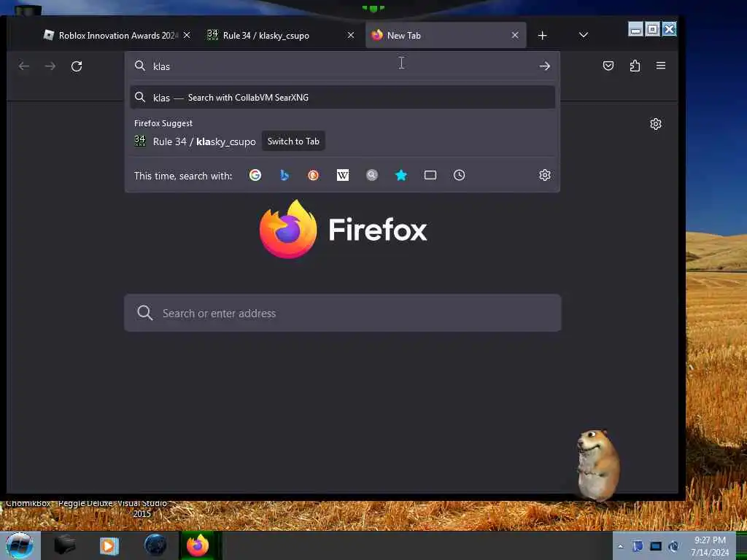Screen dimensions: 747x560
Task: Open a new tab with the plus button
Action: (542, 35)
